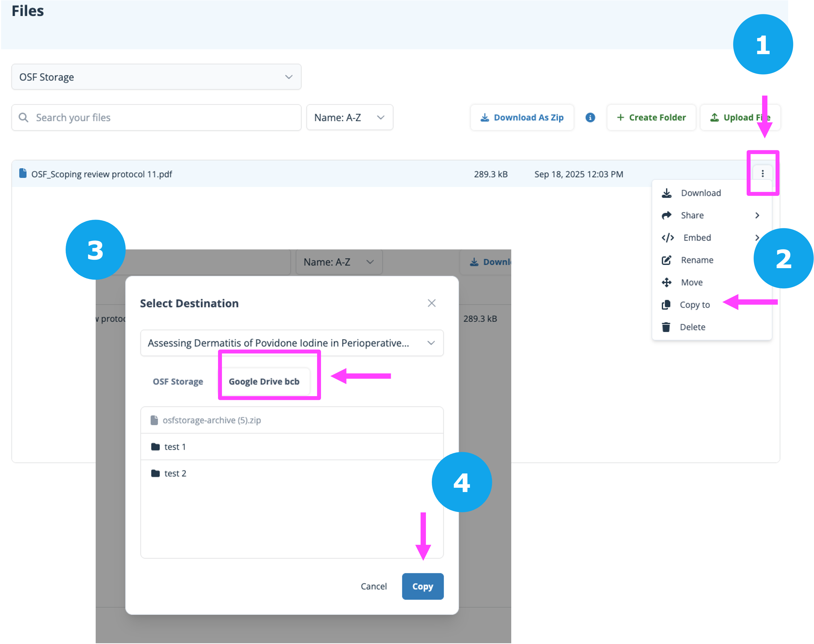Screen dimensions: 814x644
Task: Open the Name: A-Z sort dropdown
Action: point(349,118)
